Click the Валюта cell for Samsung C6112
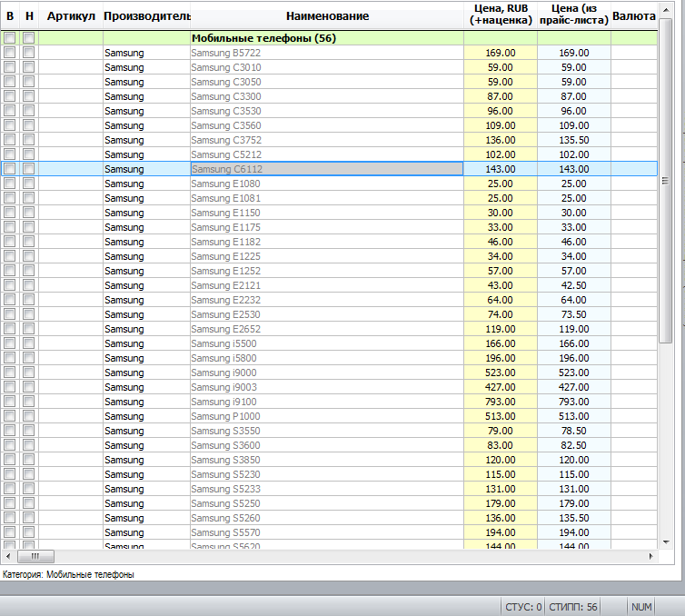 click(634, 169)
